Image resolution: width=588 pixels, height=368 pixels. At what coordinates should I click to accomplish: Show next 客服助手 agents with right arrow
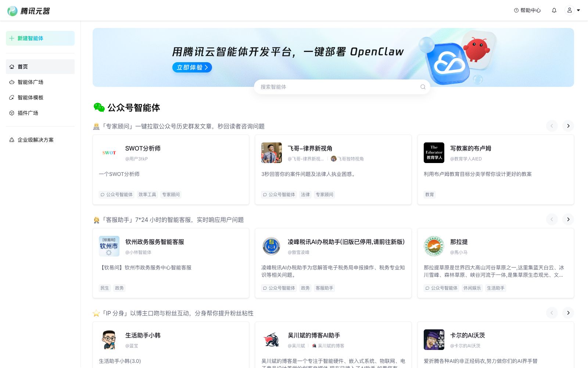click(568, 219)
